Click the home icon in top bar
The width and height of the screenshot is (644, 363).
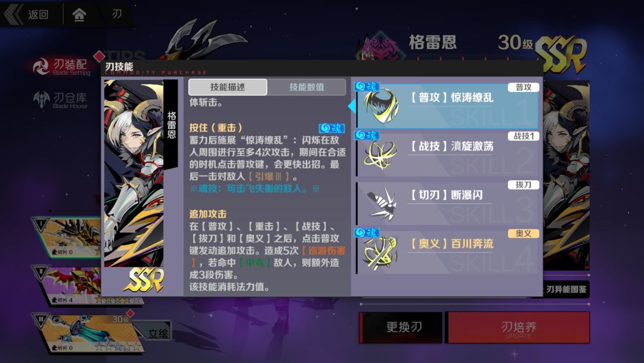pyautogui.click(x=79, y=15)
